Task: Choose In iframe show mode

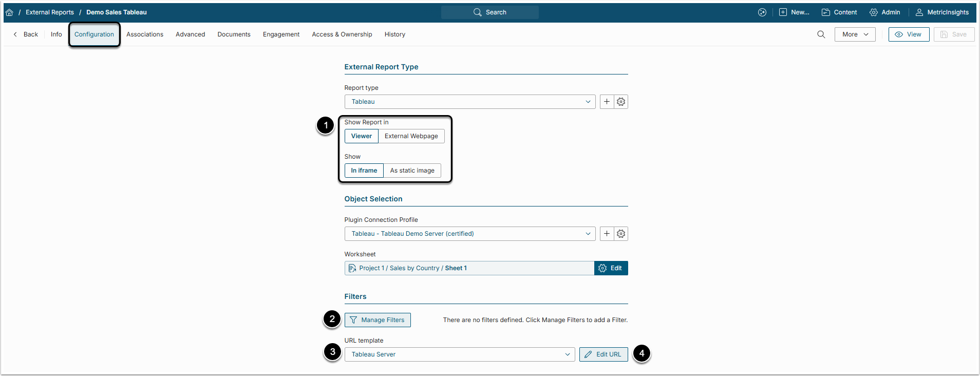Action: pos(364,171)
